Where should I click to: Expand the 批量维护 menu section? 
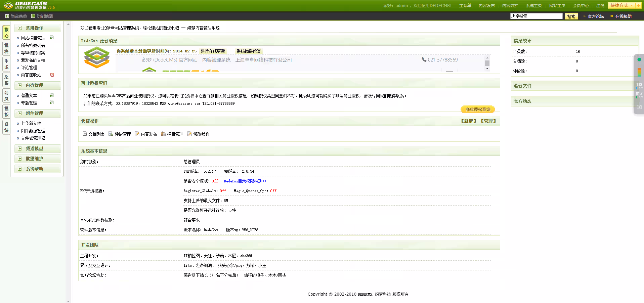20,159
